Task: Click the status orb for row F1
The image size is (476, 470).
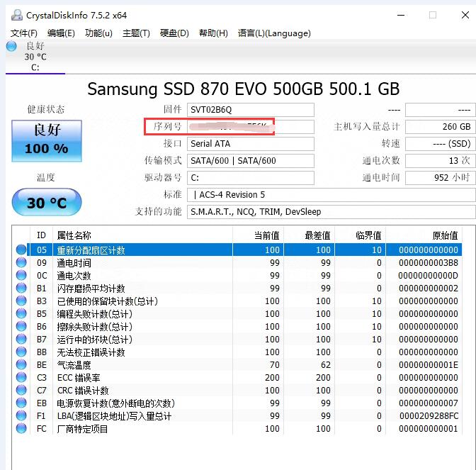Action: (21, 415)
